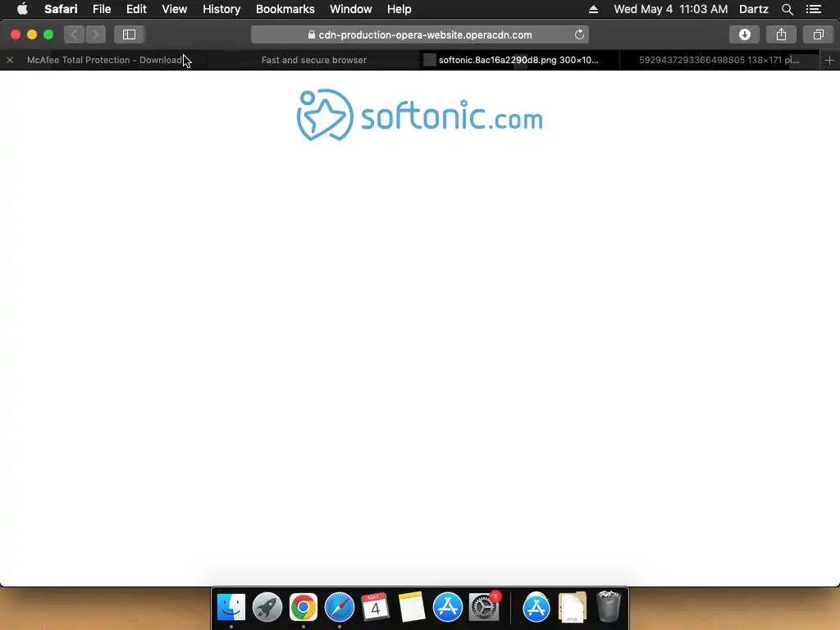Open Safari from the Dock
This screenshot has width=840, height=630.
click(339, 608)
